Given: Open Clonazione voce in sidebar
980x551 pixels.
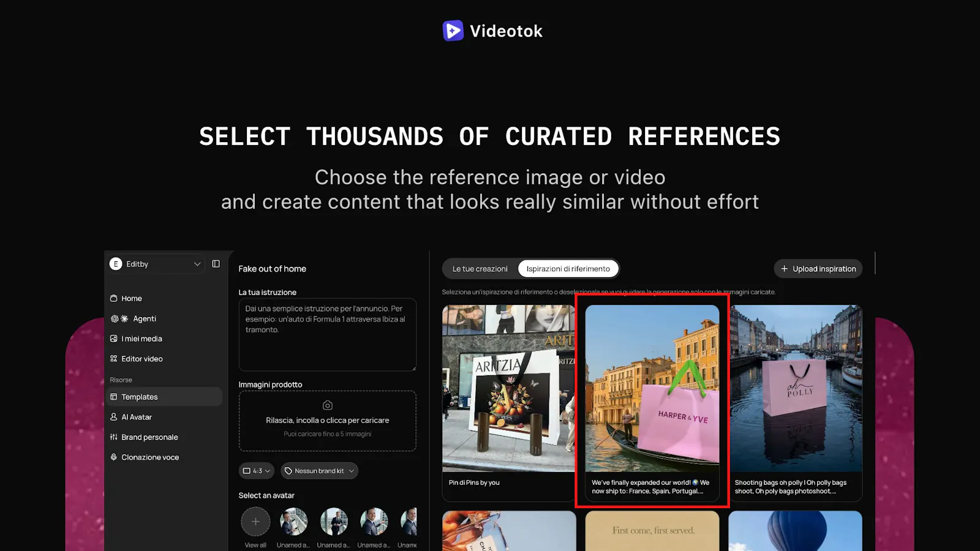Looking at the screenshot, I should [x=164, y=457].
